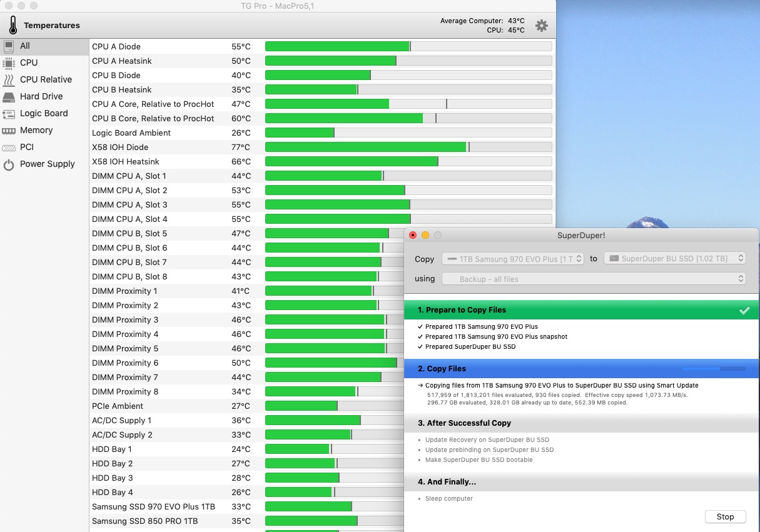Select the CPU A Heatsink row

tap(322, 61)
